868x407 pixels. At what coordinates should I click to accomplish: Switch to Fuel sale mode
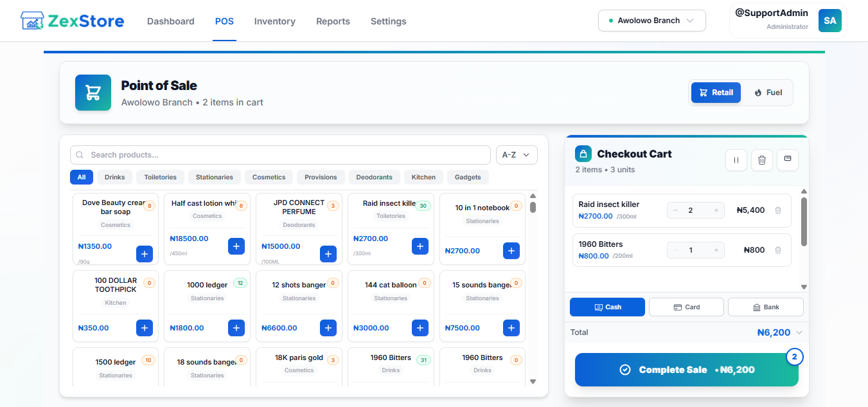click(768, 93)
